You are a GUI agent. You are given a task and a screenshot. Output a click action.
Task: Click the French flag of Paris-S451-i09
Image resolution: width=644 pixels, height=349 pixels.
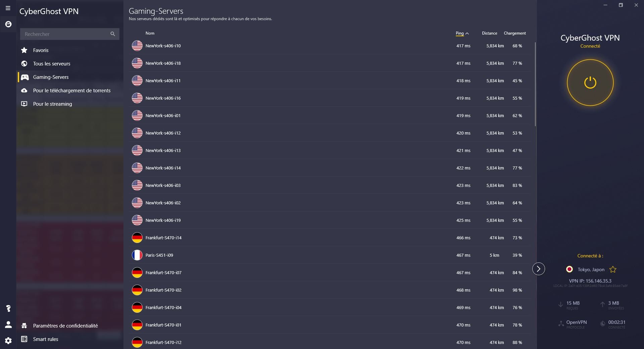137,255
